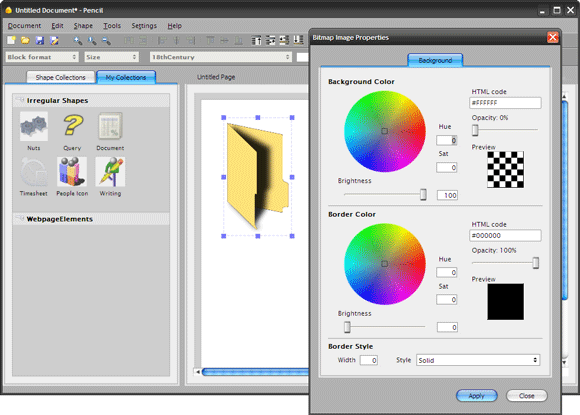Click the Border Color HTML code field
580x415 pixels.
tap(505, 236)
